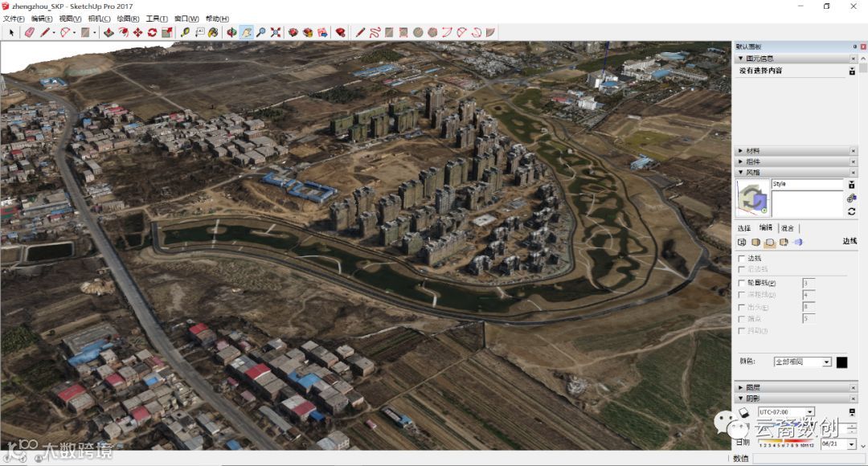868x466 pixels.
Task: Send model to LayOut
Action: pyautogui.click(x=322, y=33)
